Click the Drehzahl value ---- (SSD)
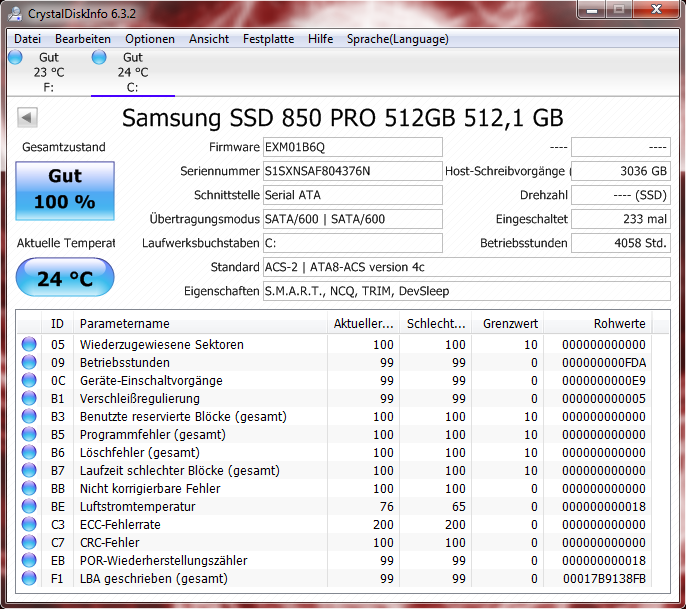This screenshot has height=609, width=686. [x=621, y=195]
